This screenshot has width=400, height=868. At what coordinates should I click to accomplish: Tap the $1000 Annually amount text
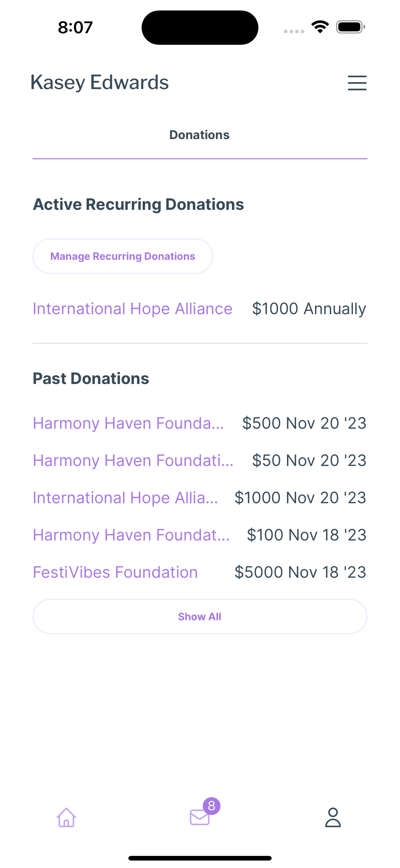(309, 309)
